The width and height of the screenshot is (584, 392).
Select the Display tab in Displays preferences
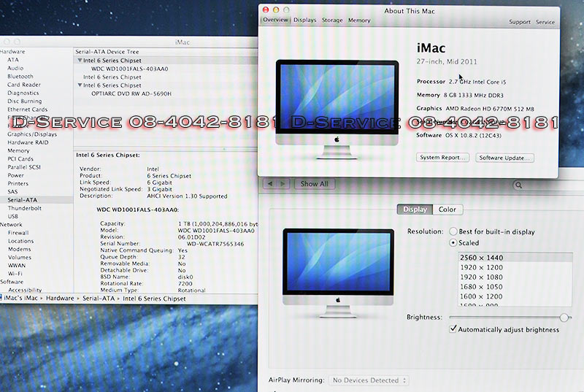pos(415,210)
